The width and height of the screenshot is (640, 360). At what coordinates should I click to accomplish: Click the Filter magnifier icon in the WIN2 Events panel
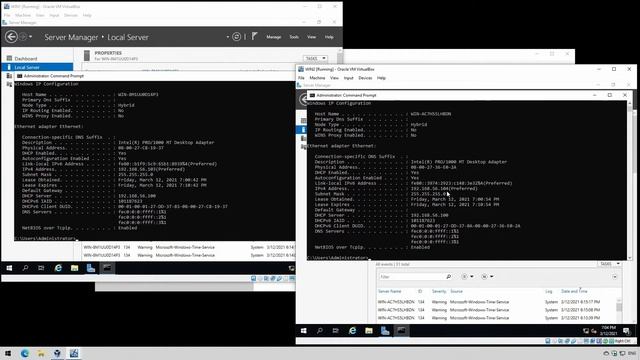449,277
